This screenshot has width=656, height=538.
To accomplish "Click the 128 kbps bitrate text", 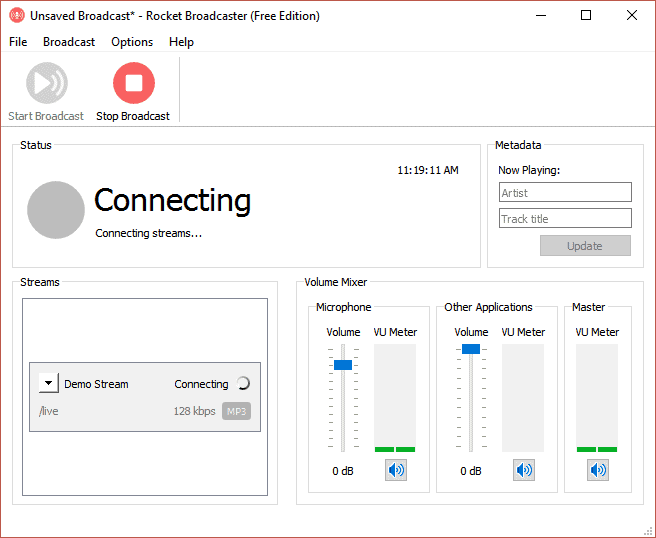I will click(195, 411).
